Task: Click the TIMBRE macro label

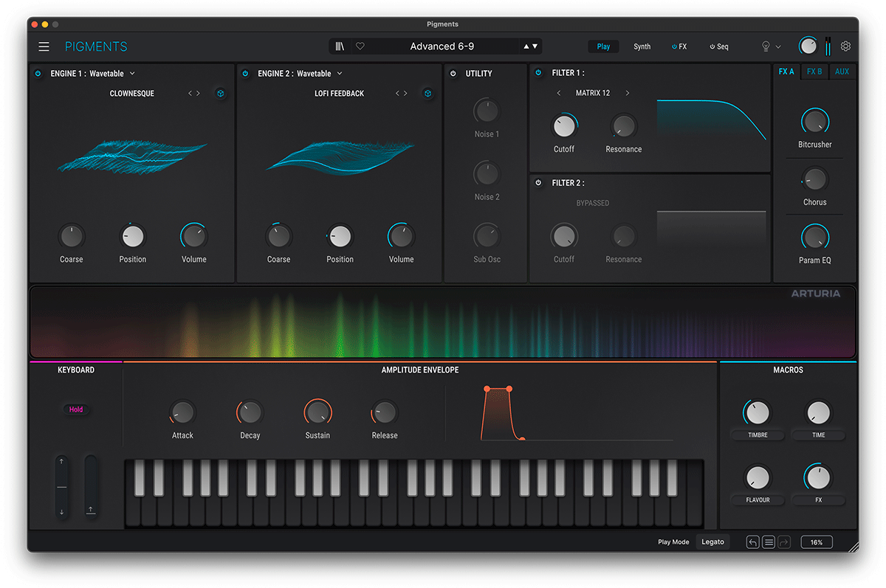Action: point(758,435)
